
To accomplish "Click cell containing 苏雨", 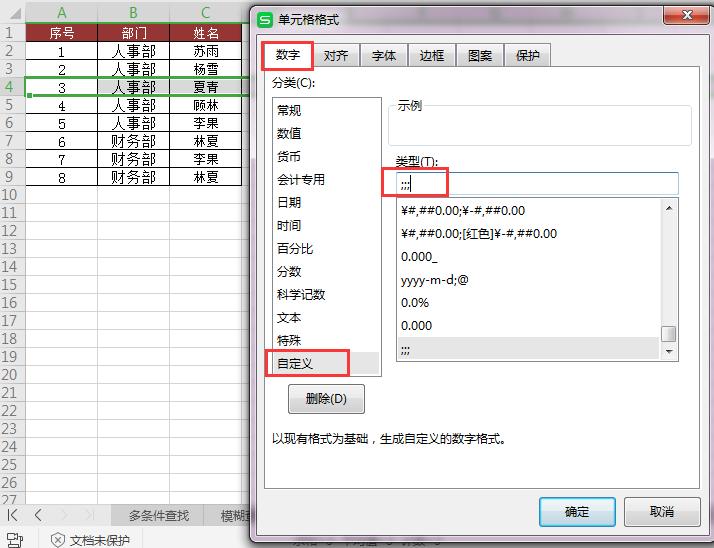I will [x=205, y=51].
